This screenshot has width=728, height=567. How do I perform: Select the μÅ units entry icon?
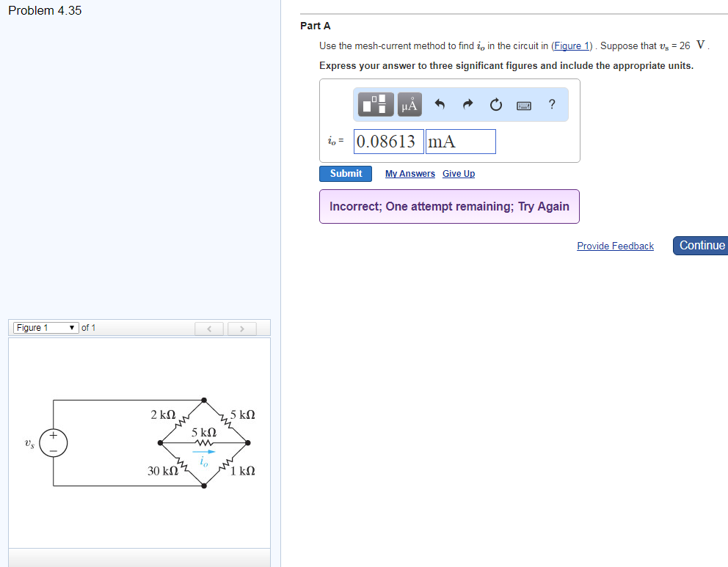click(x=409, y=104)
